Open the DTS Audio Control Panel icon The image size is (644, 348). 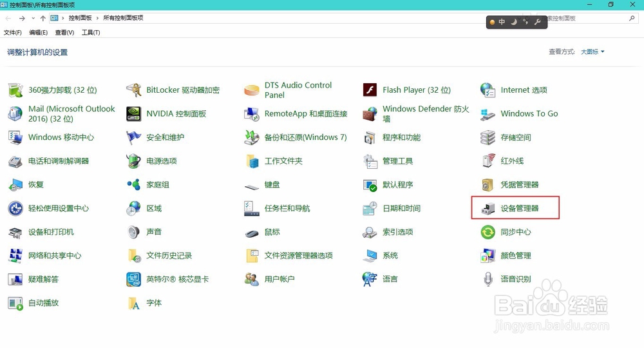tap(252, 90)
